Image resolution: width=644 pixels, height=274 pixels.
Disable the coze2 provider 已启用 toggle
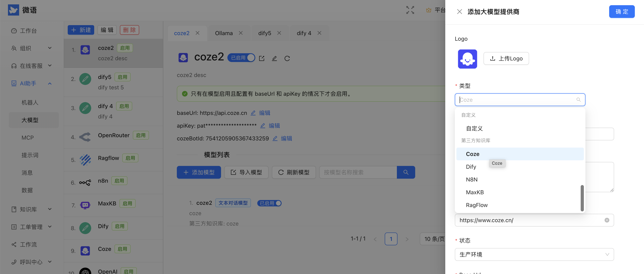click(251, 57)
